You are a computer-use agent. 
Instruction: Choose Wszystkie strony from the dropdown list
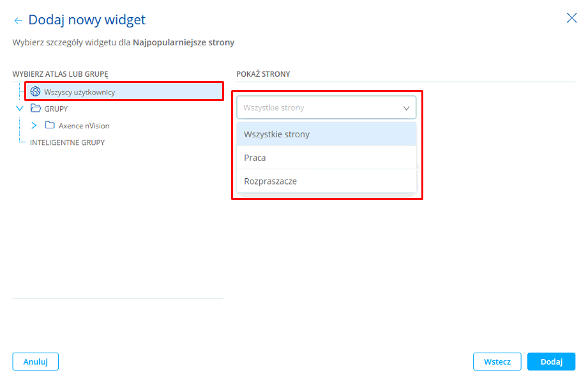point(277,134)
